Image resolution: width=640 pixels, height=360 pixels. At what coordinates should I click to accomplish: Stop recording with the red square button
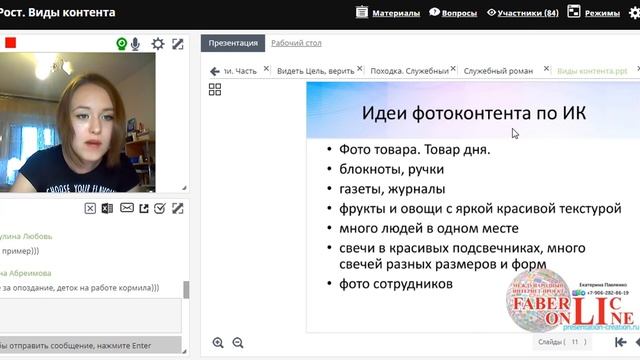(x=11, y=43)
